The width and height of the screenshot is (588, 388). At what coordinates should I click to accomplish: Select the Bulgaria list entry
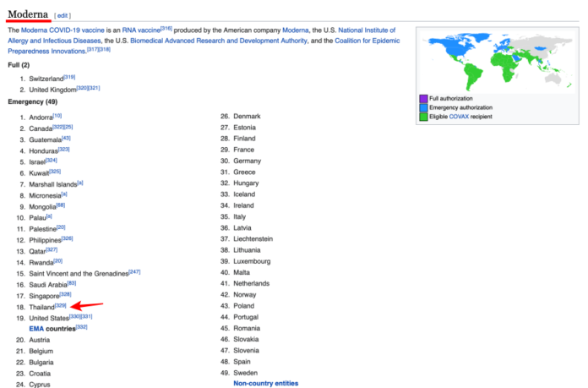(x=41, y=363)
